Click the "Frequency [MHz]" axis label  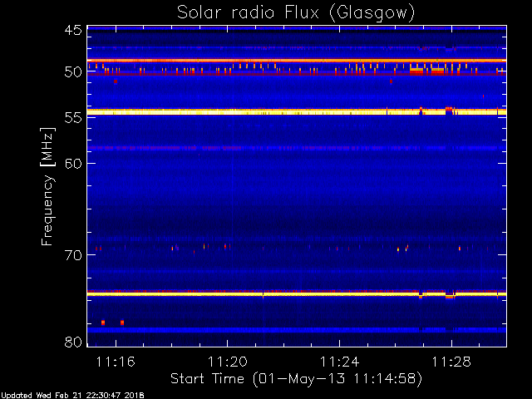tap(47, 186)
